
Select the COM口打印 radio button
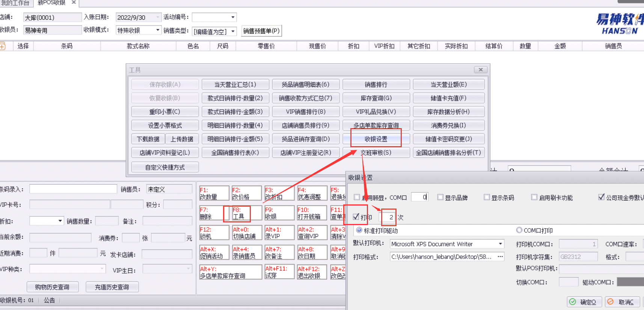(x=519, y=230)
